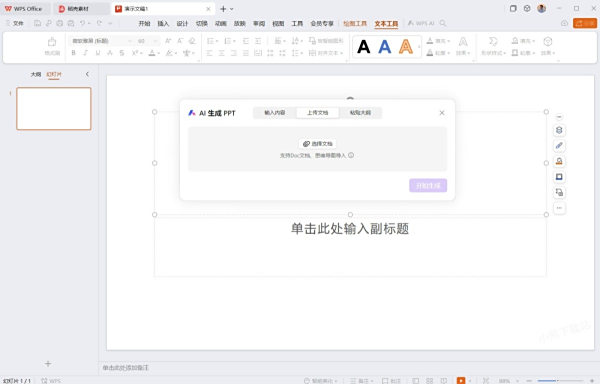This screenshot has width=600, height=384.
Task: Switch to normal view icon in status bar
Action: coord(416,381)
